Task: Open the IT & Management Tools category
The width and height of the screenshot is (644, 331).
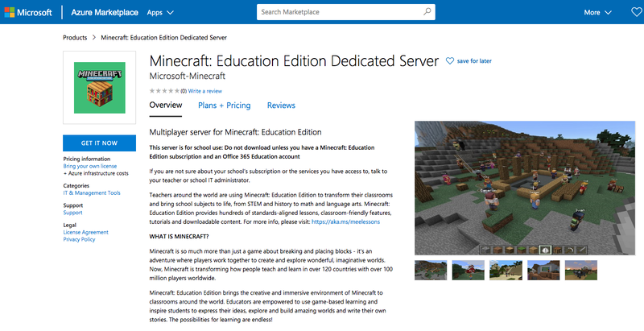Action: pos(92,193)
